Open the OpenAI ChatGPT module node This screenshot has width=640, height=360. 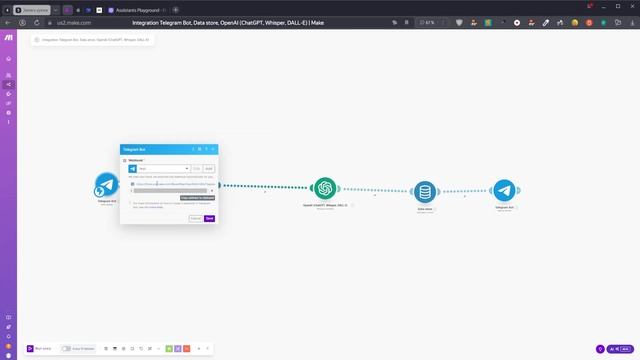[325, 188]
